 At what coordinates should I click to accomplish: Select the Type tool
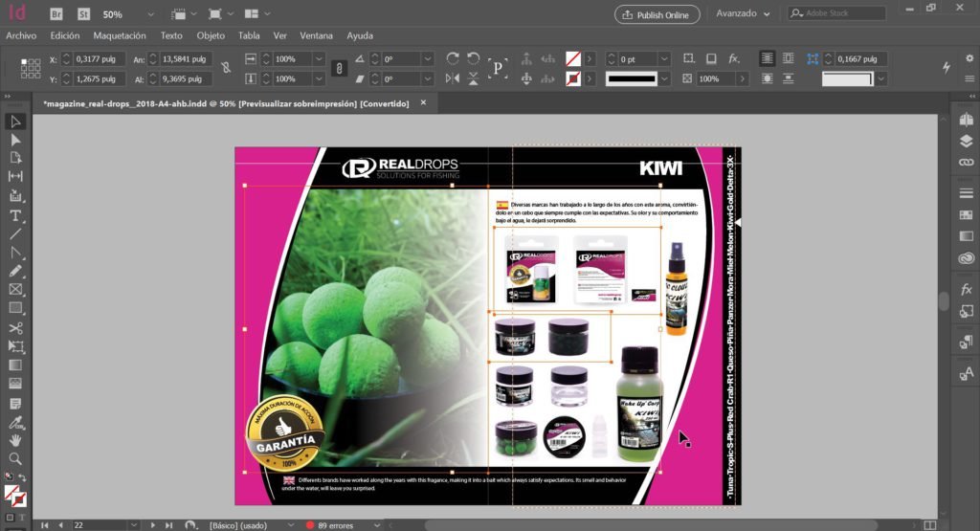(15, 216)
